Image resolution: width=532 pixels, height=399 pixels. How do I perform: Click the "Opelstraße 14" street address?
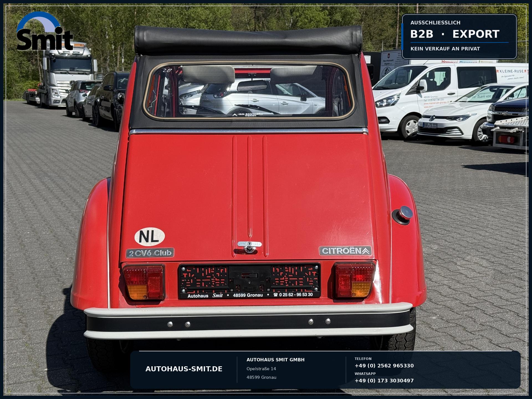tap(261, 369)
